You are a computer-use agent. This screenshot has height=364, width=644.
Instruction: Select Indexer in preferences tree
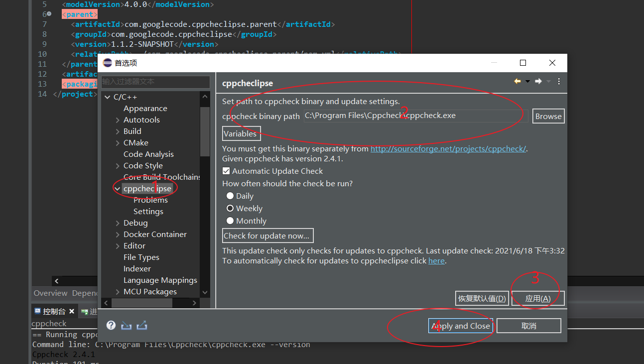137,269
